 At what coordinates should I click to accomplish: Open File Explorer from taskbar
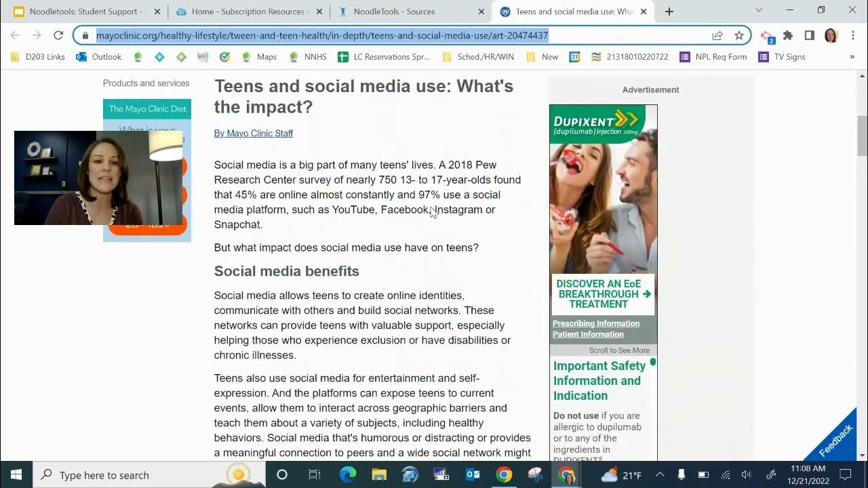point(379,474)
